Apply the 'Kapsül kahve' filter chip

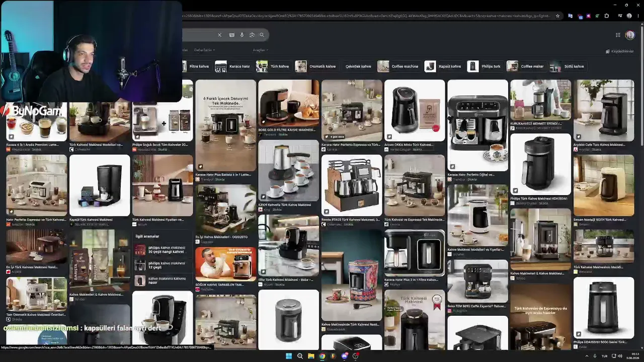[x=444, y=66]
